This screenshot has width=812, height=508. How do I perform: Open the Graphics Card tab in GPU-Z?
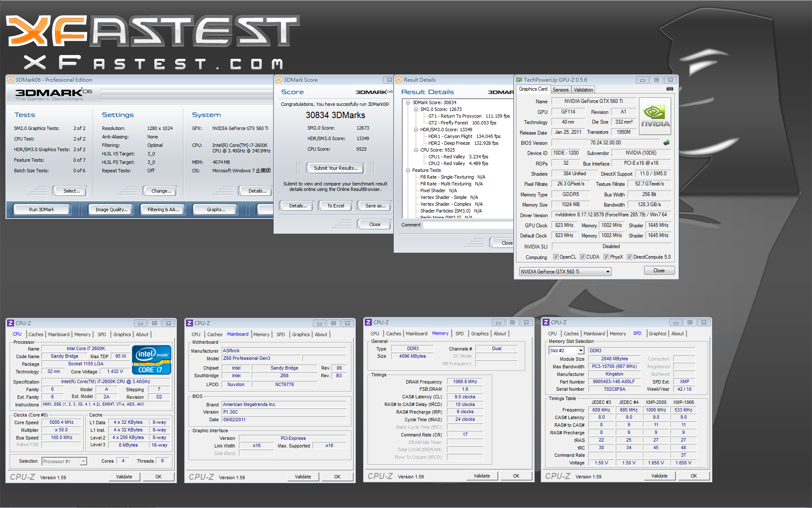533,89
